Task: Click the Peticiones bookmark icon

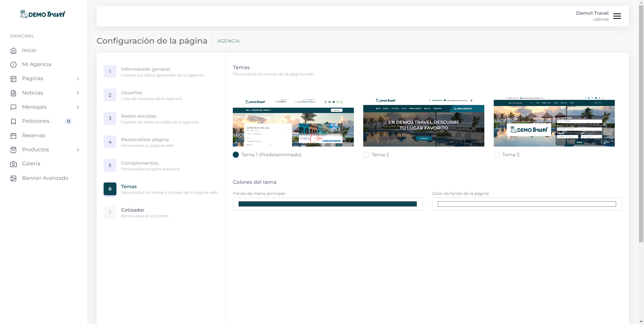Action: pyautogui.click(x=13, y=121)
